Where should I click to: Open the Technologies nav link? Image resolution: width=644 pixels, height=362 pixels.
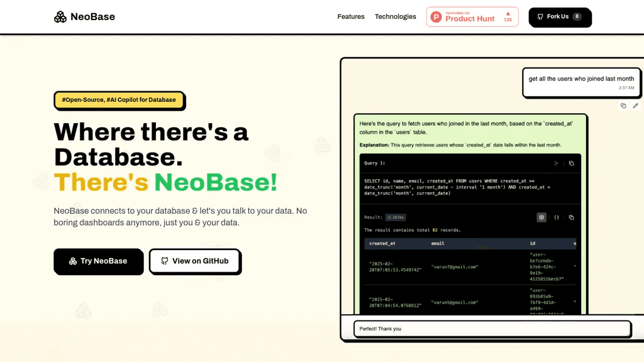pyautogui.click(x=395, y=16)
